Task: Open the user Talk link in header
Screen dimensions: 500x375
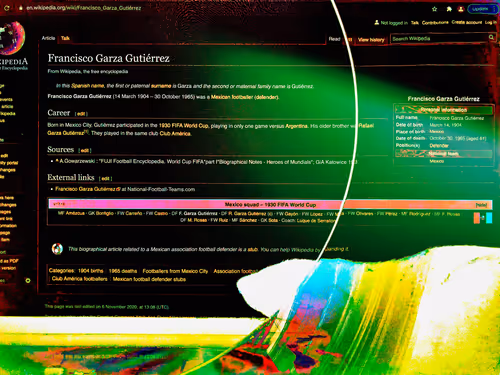Action: 415,23
